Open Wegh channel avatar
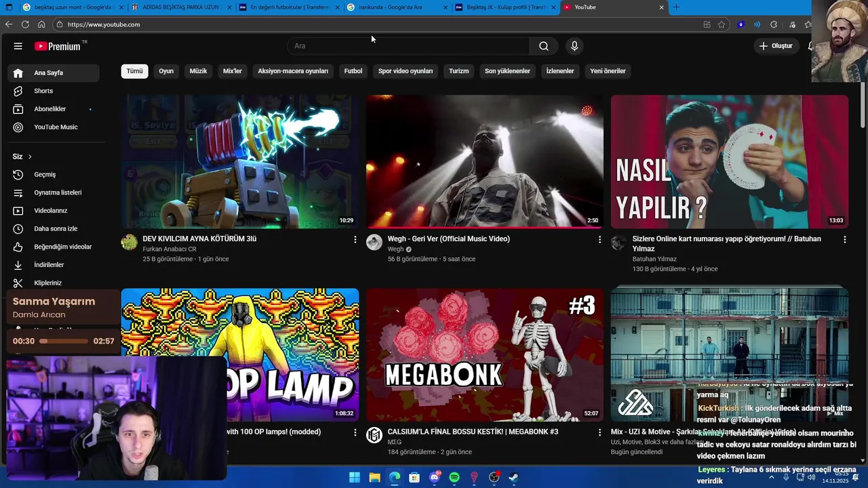 point(374,243)
